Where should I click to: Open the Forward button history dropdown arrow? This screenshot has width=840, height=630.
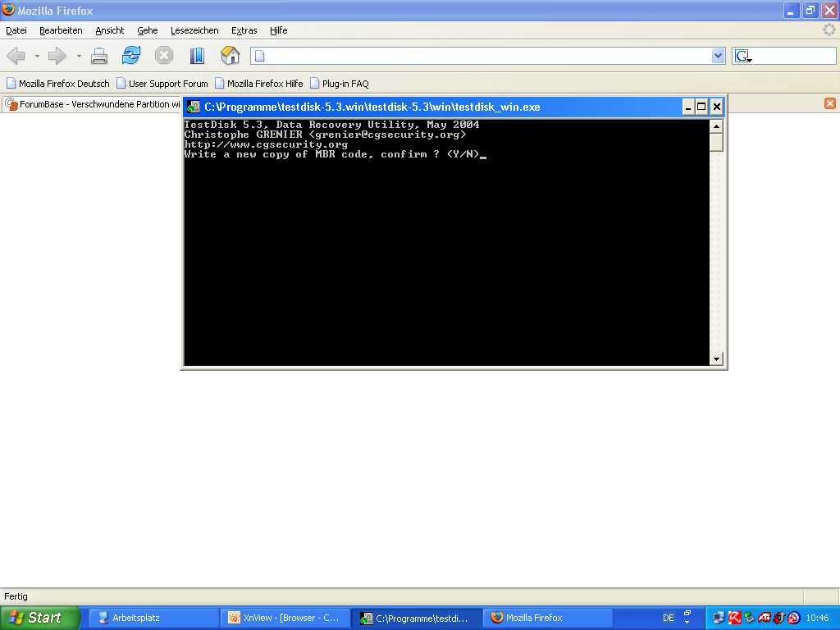(x=79, y=57)
